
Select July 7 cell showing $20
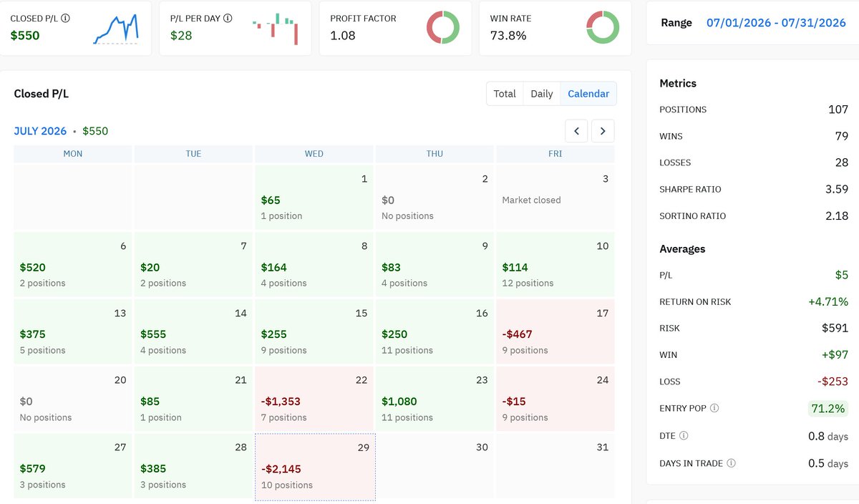[x=193, y=264]
